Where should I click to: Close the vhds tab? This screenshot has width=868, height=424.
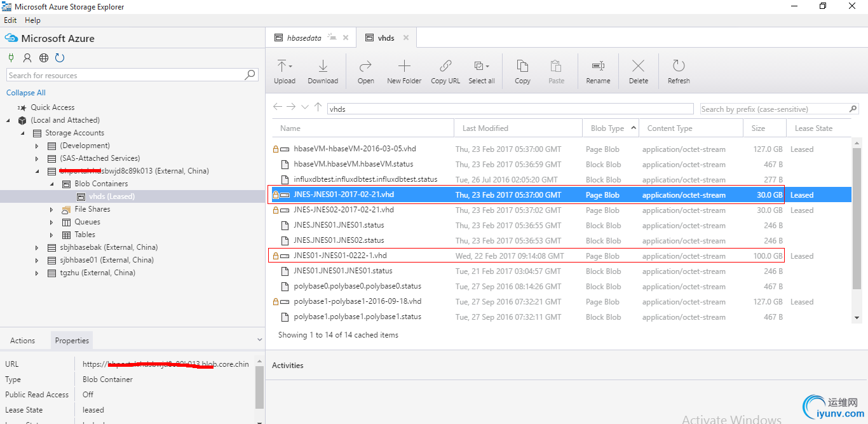pos(405,38)
